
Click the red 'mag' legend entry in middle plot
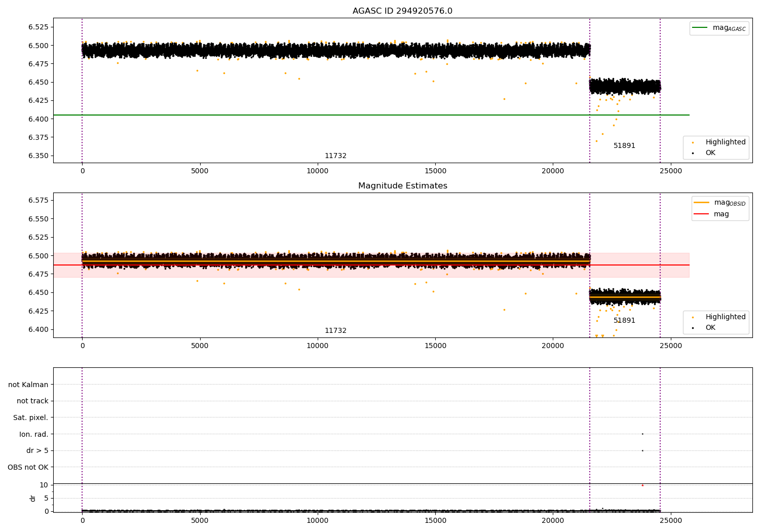coord(711,214)
